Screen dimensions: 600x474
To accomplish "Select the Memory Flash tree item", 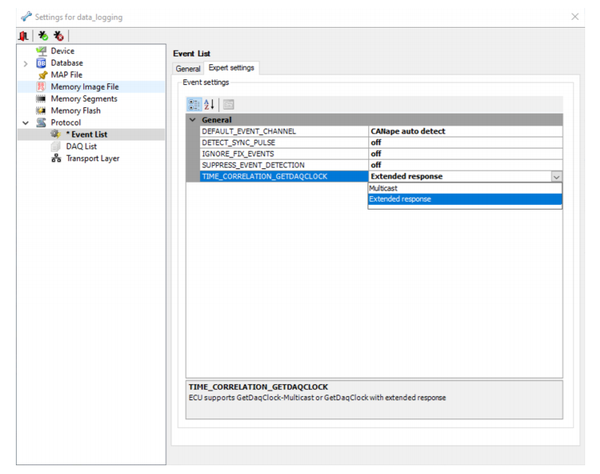I will [x=76, y=111].
